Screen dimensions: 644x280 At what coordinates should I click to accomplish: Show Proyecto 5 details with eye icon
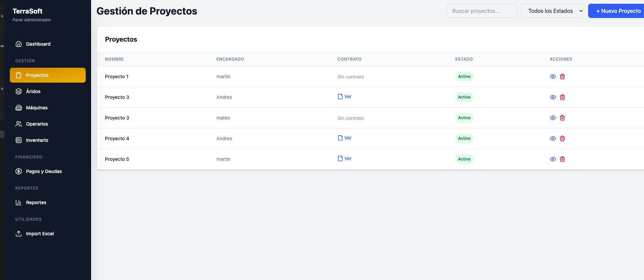[x=553, y=159]
